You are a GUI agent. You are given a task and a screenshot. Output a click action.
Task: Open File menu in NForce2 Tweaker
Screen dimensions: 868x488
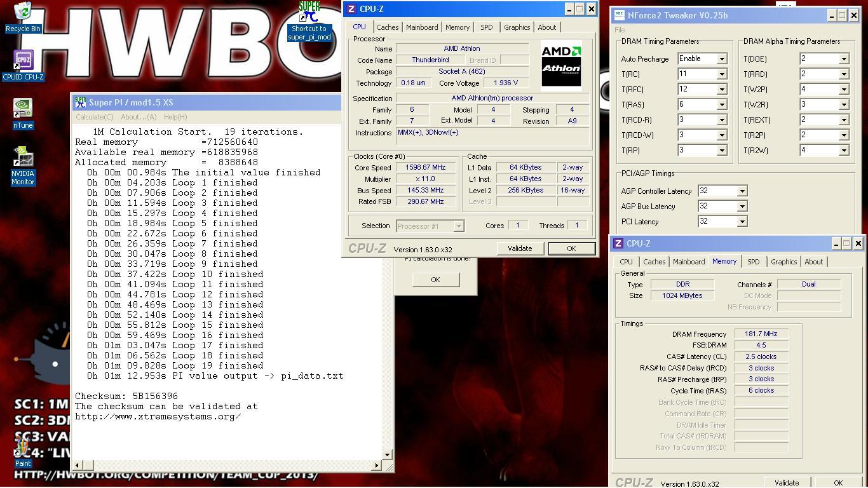point(620,30)
